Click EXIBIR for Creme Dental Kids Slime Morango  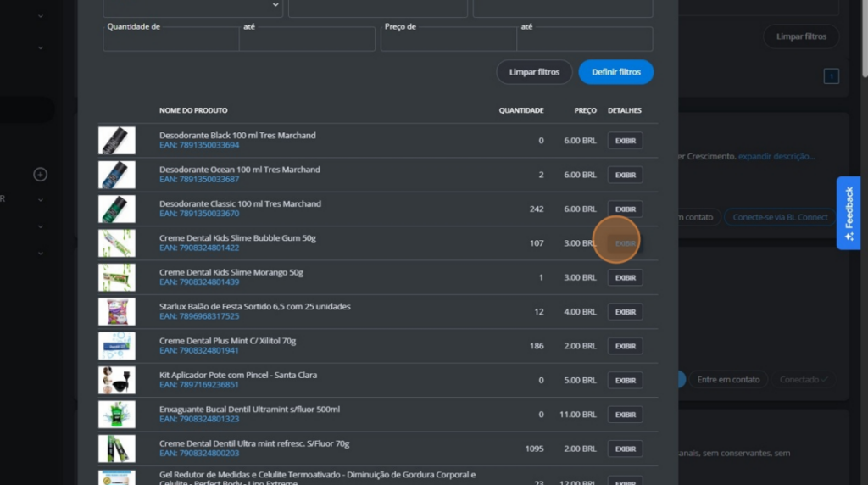point(625,278)
